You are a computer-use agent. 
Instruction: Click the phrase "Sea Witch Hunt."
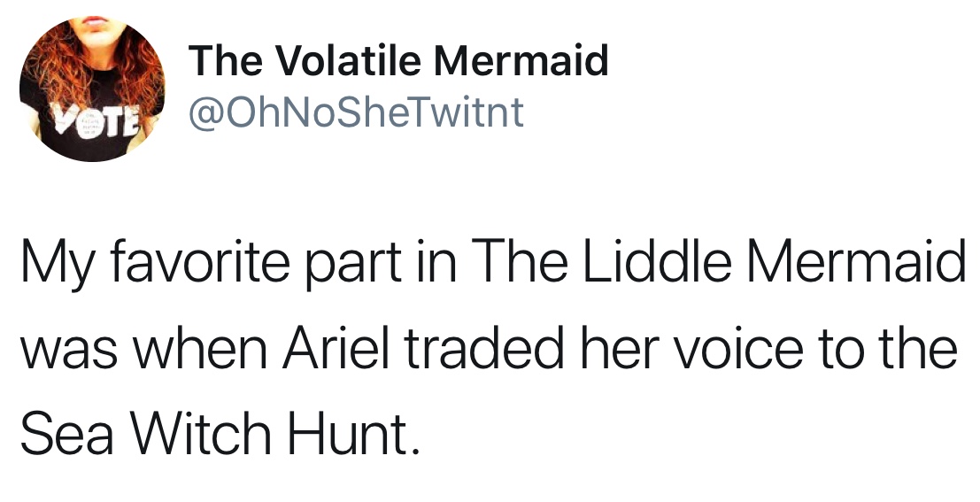coord(219,433)
